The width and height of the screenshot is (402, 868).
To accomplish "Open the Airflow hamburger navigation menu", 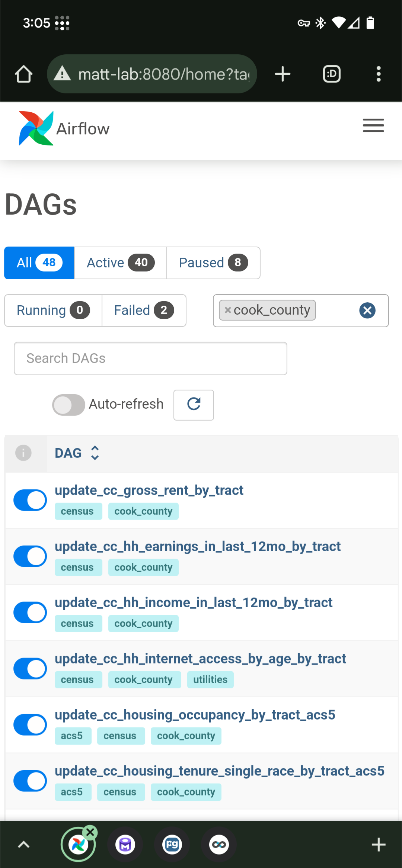I will click(373, 125).
